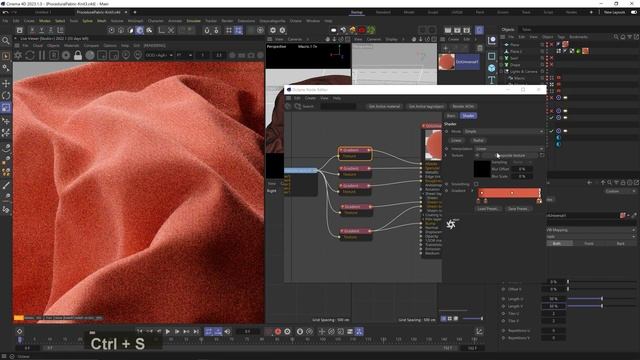Switch to Basic tab in Node Editor

[451, 116]
